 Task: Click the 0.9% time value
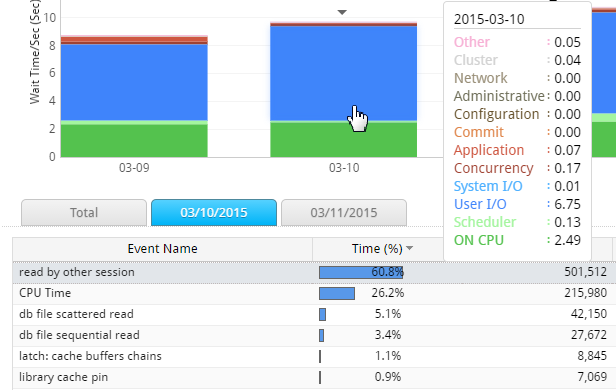[388, 377]
